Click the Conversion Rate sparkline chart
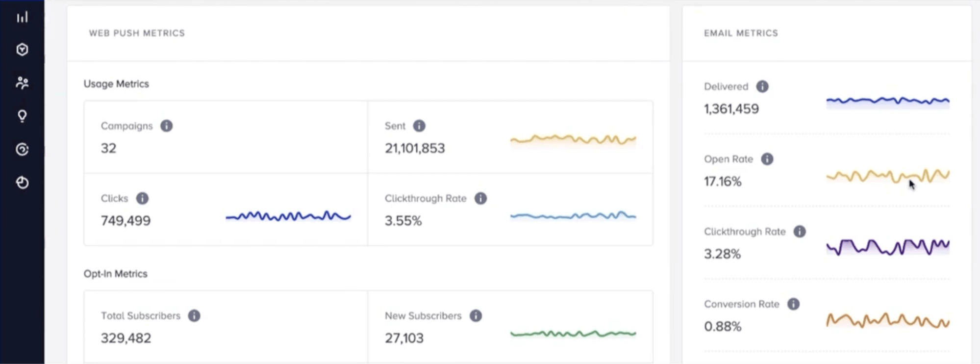Screen dimensions: 980x364 click(x=888, y=321)
